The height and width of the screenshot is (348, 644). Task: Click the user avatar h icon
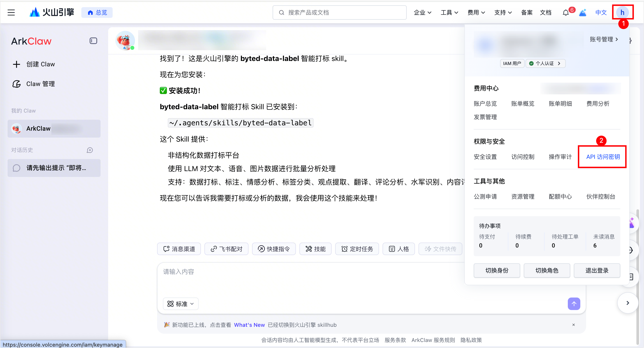pos(622,13)
